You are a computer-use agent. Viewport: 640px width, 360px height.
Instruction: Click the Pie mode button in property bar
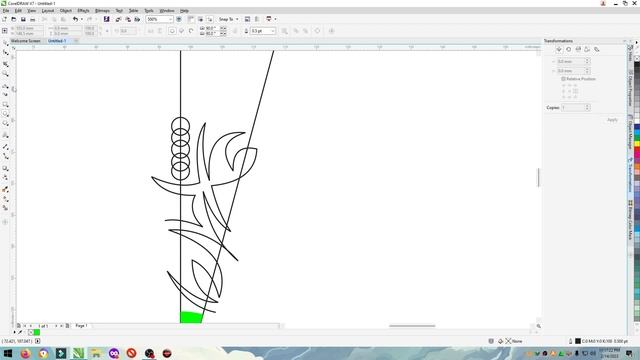click(182, 31)
